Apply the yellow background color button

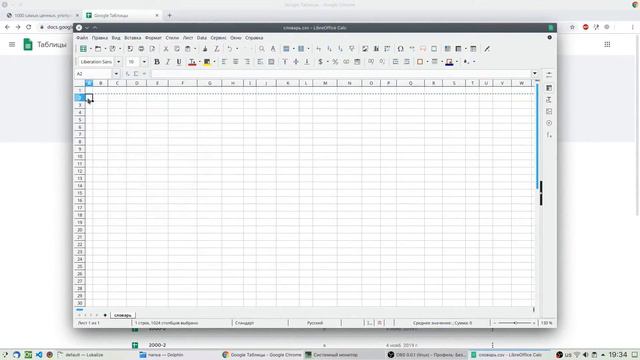207,62
